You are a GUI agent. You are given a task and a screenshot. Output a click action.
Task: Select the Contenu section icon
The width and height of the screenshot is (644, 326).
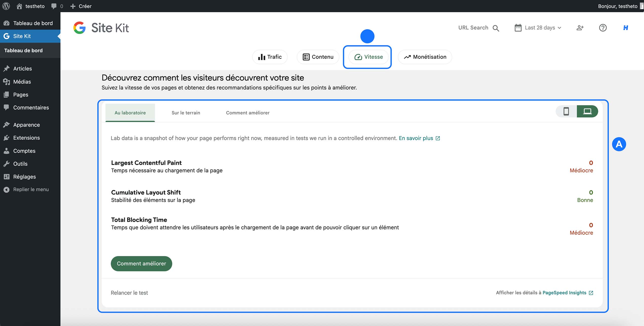click(x=306, y=57)
